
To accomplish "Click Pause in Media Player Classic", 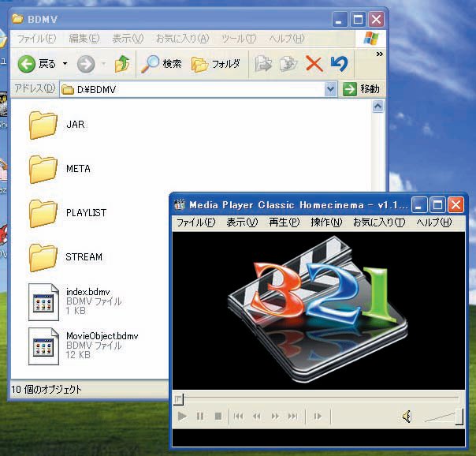I will (200, 416).
